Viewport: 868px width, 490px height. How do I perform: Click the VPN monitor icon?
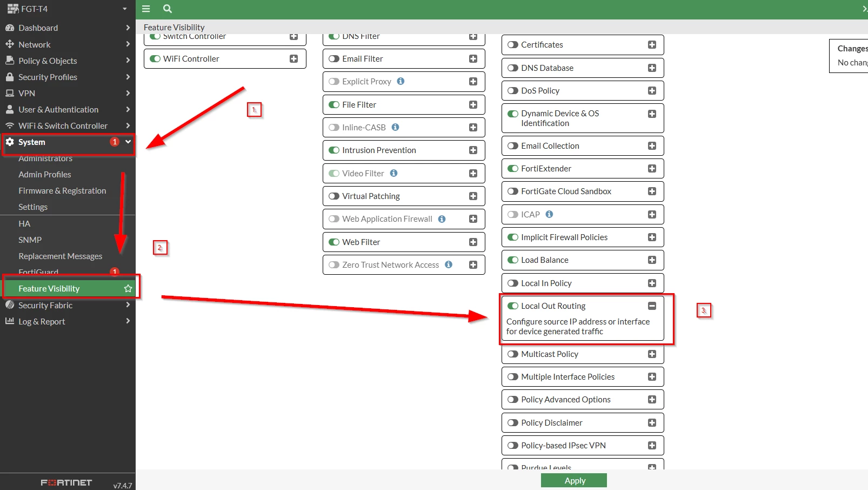10,93
